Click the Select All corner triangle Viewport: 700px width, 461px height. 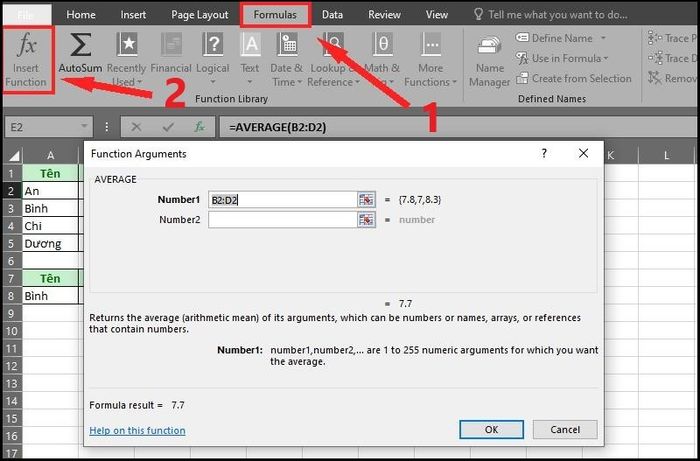click(13, 155)
